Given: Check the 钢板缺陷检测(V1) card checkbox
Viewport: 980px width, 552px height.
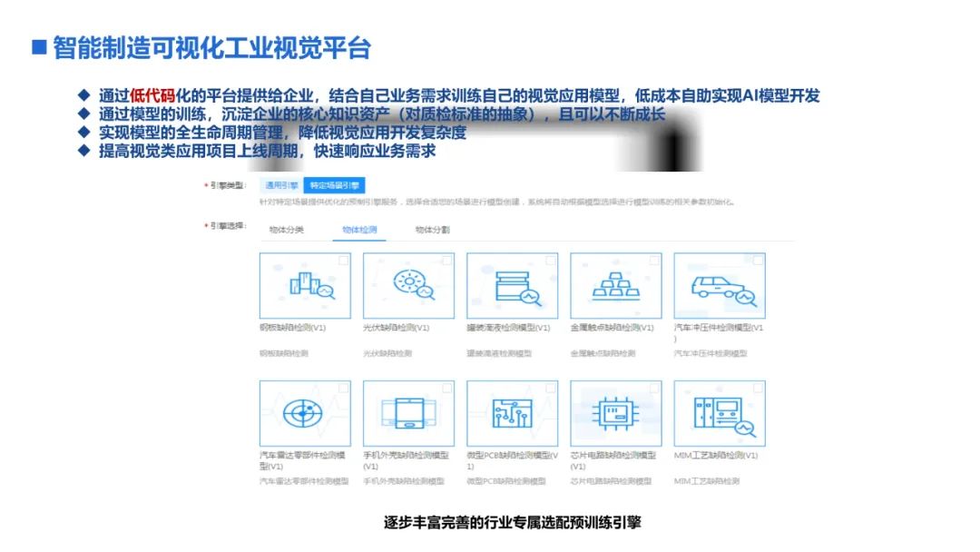Looking at the screenshot, I should [x=343, y=260].
